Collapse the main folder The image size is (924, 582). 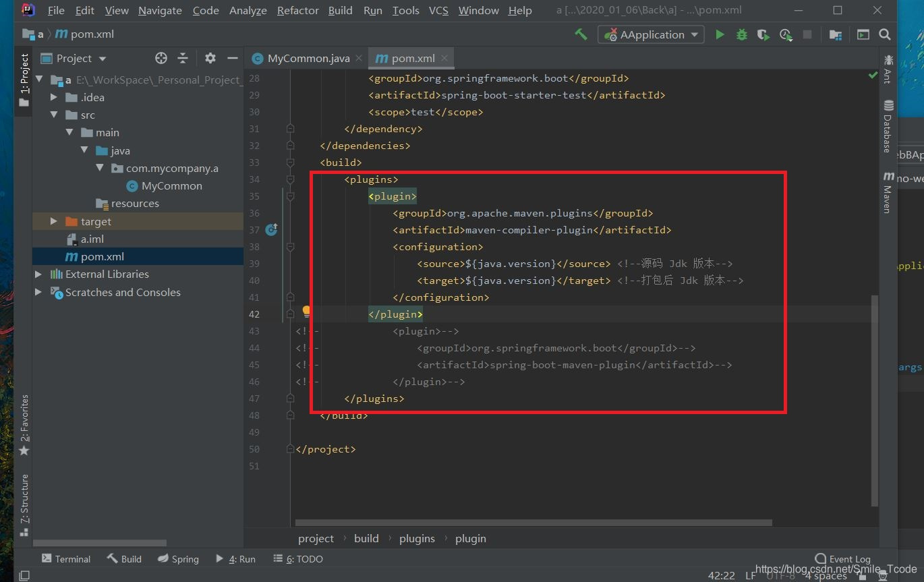pyautogui.click(x=69, y=132)
